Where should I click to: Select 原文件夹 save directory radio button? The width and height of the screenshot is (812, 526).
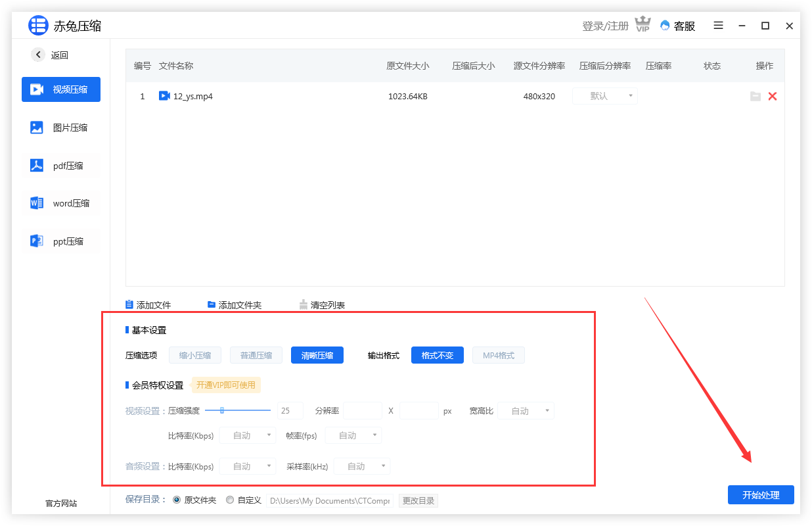pos(177,500)
